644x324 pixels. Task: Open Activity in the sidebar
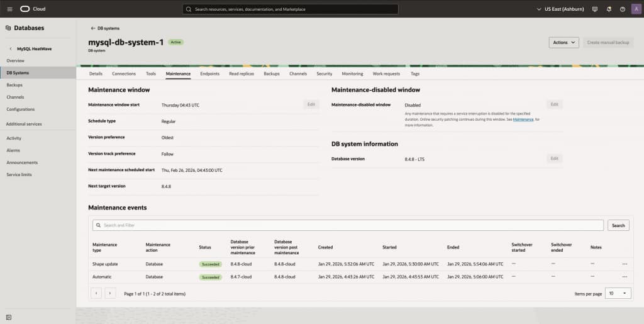pos(14,138)
